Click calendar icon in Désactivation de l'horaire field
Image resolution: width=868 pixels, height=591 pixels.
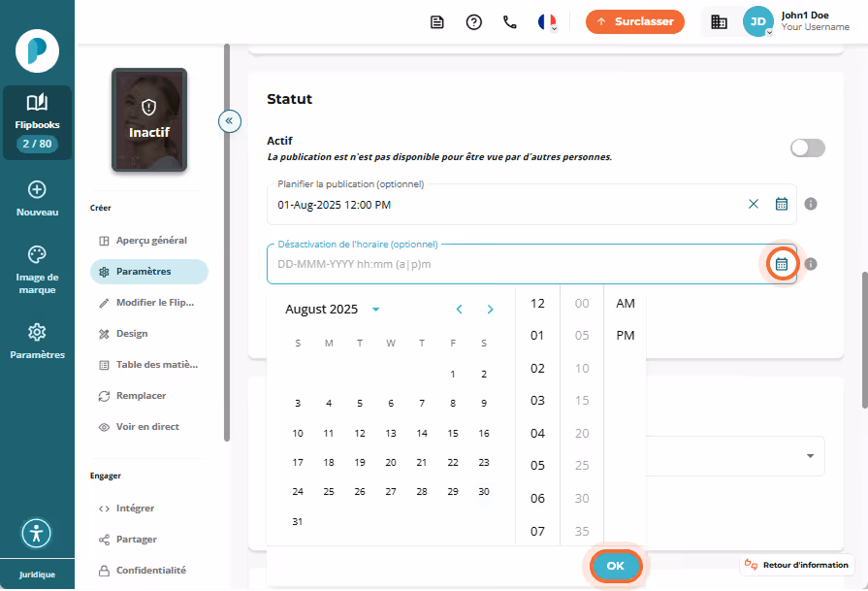tap(781, 264)
